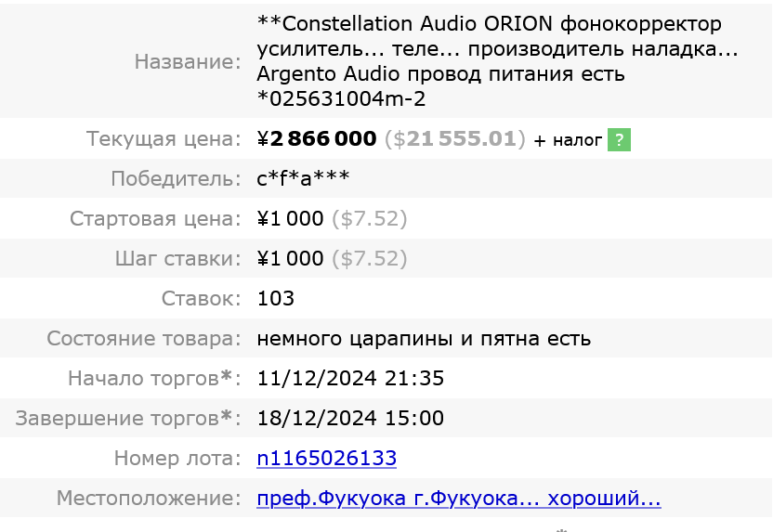The width and height of the screenshot is (773, 532).
Task: Click the "Победитель:" label
Action: [176, 178]
